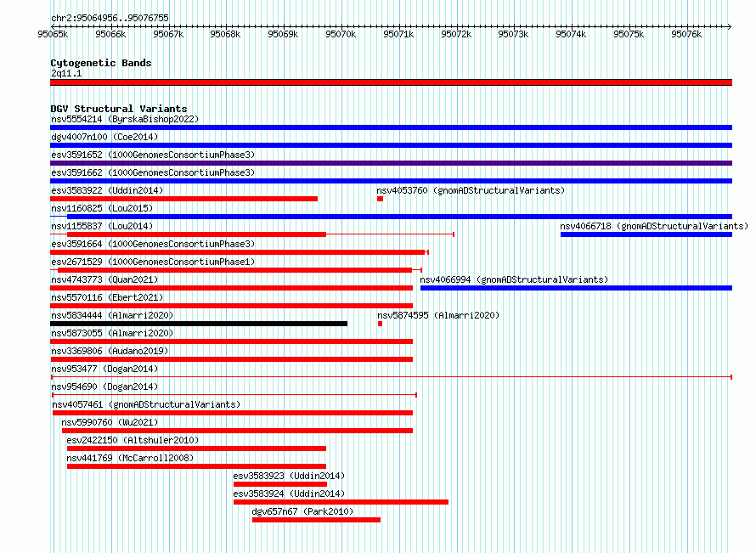Click the nsv5990760 (Wu2021) label

tap(110, 422)
